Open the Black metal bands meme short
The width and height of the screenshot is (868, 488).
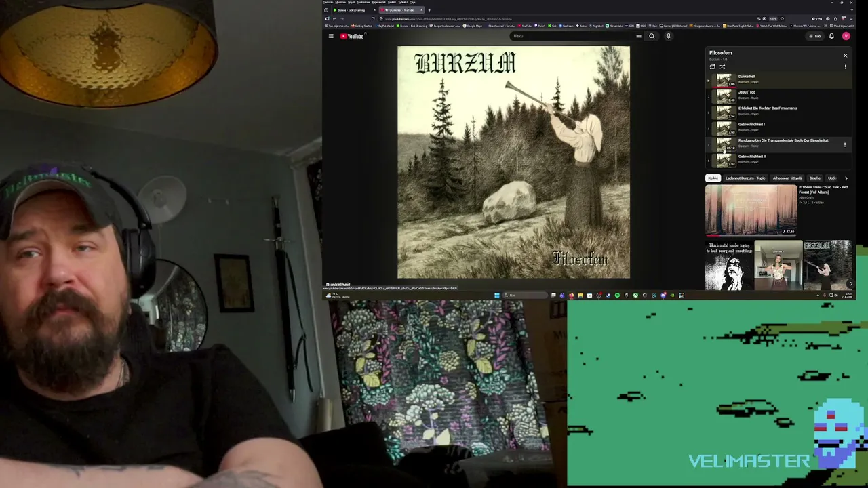coord(729,265)
